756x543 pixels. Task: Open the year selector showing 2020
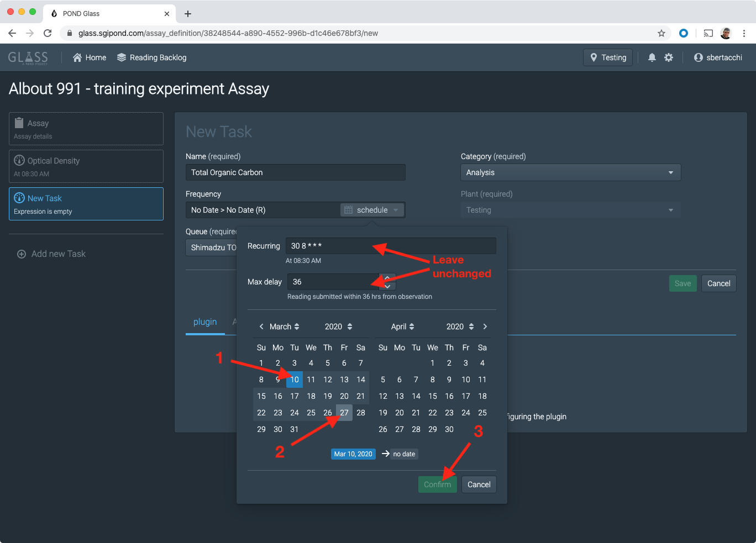[338, 326]
